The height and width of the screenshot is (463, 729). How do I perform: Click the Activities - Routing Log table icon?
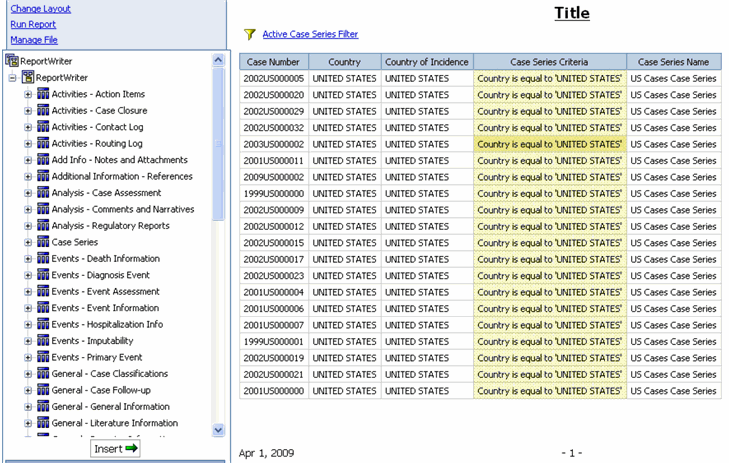coord(43,143)
